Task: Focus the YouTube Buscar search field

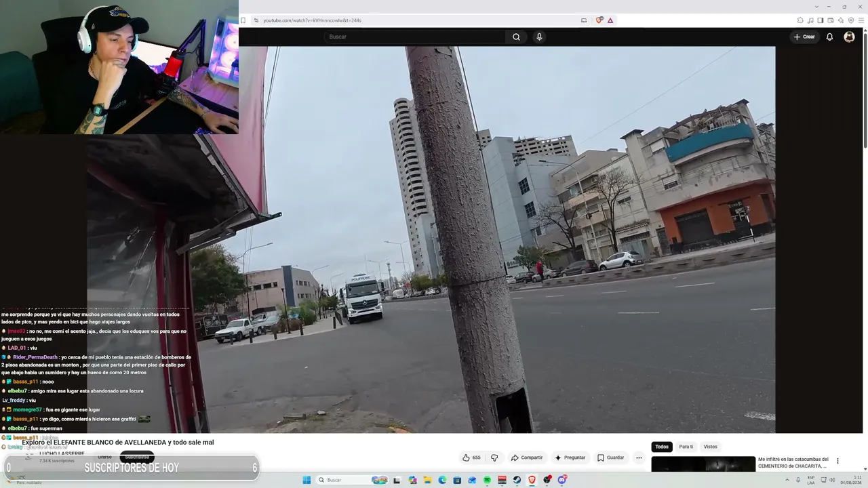Action: (415, 37)
